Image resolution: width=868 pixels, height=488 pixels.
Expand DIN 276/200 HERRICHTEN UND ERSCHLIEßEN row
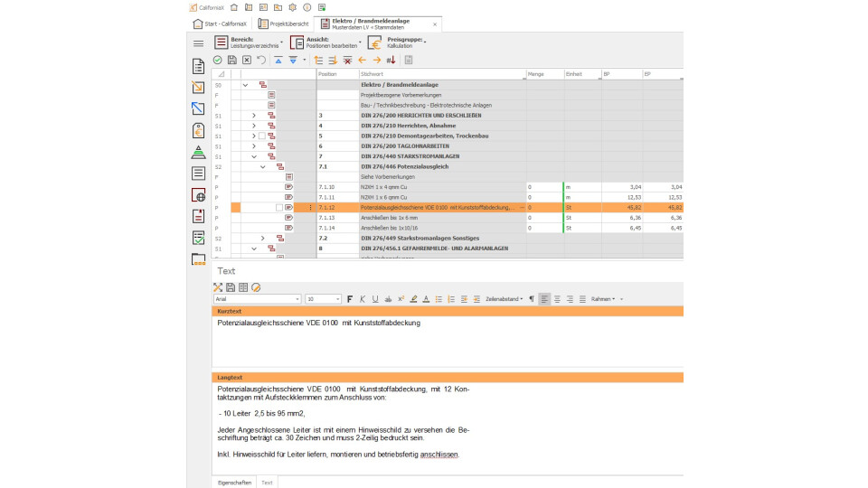(254, 116)
